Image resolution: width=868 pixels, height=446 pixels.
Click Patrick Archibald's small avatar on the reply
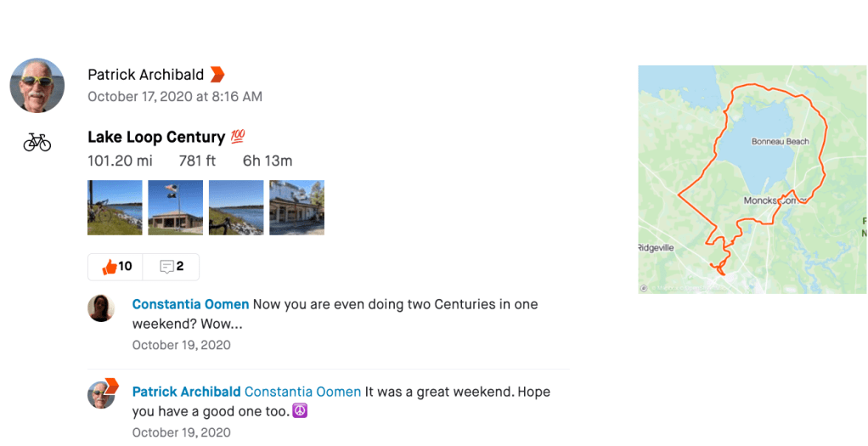(101, 395)
